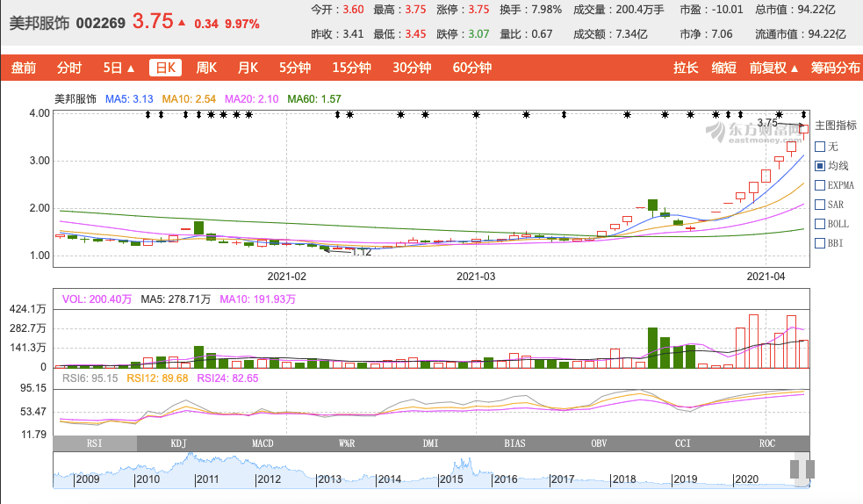Switch to 分时 intraday chart
Image resolution: width=863 pixels, height=504 pixels.
tap(69, 68)
